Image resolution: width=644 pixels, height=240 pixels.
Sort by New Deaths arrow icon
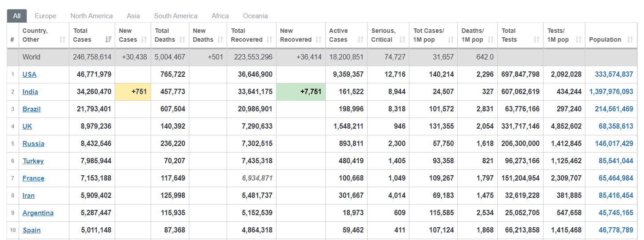220,39
